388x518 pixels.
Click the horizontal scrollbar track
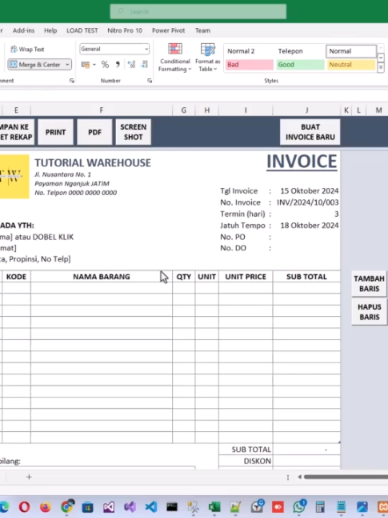click(346, 477)
